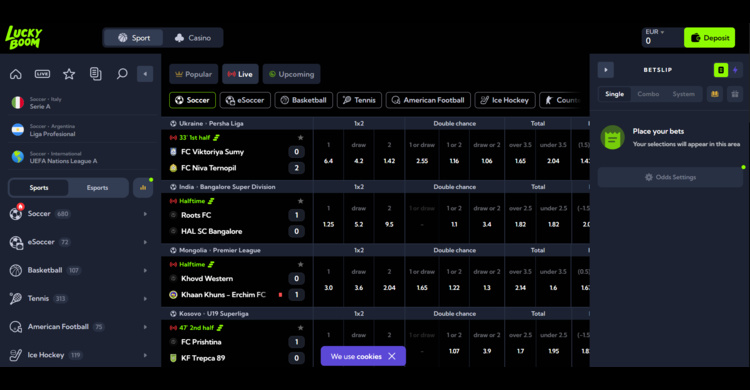
Task: Switch to Sports toggle in sidebar
Action: click(x=39, y=188)
